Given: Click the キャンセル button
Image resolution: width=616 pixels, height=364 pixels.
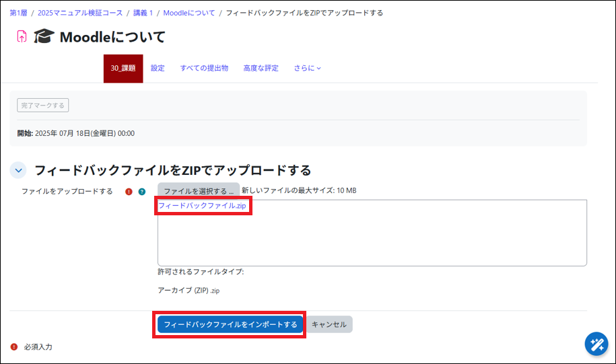Looking at the screenshot, I should [329, 324].
